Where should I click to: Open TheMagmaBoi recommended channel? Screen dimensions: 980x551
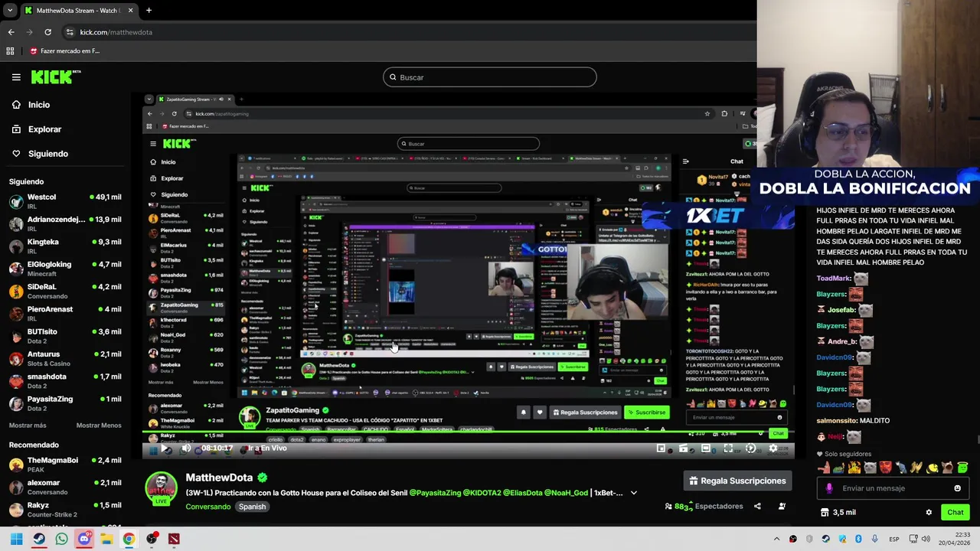[x=65, y=465]
